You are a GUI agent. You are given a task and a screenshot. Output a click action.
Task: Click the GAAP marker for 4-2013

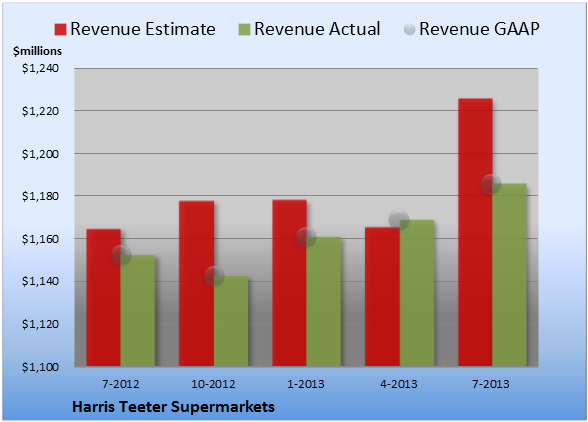[399, 220]
